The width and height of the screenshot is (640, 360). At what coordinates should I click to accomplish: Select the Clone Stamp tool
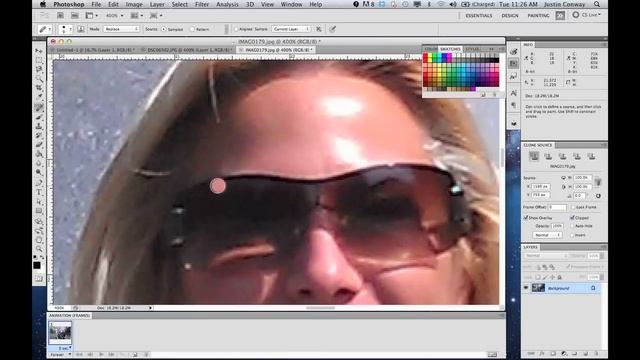(x=39, y=126)
